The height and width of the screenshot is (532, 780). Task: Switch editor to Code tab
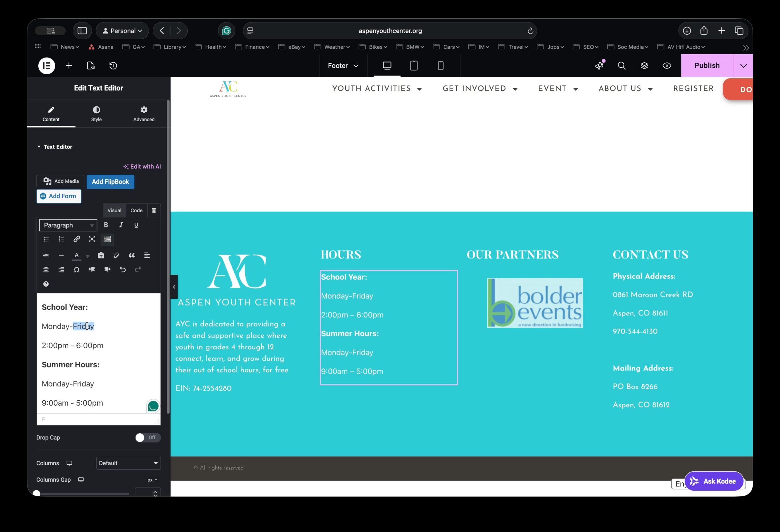[136, 211]
